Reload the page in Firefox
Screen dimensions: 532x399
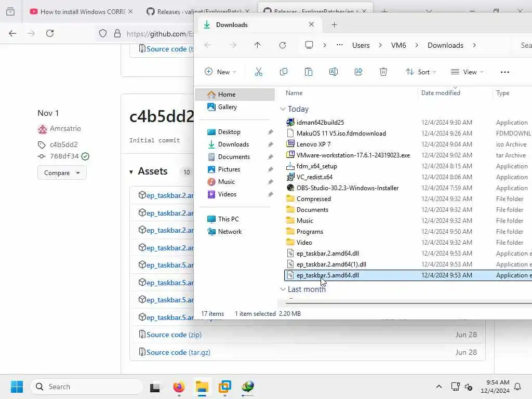(50, 33)
